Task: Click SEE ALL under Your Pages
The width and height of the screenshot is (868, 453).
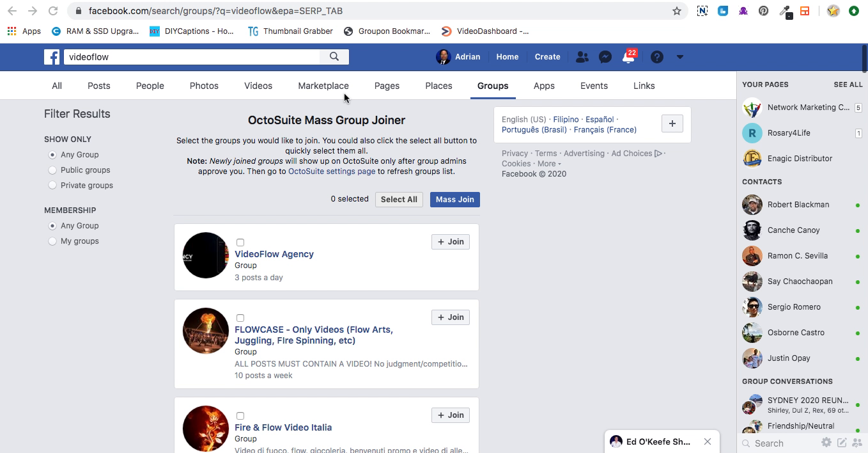Action: (848, 84)
